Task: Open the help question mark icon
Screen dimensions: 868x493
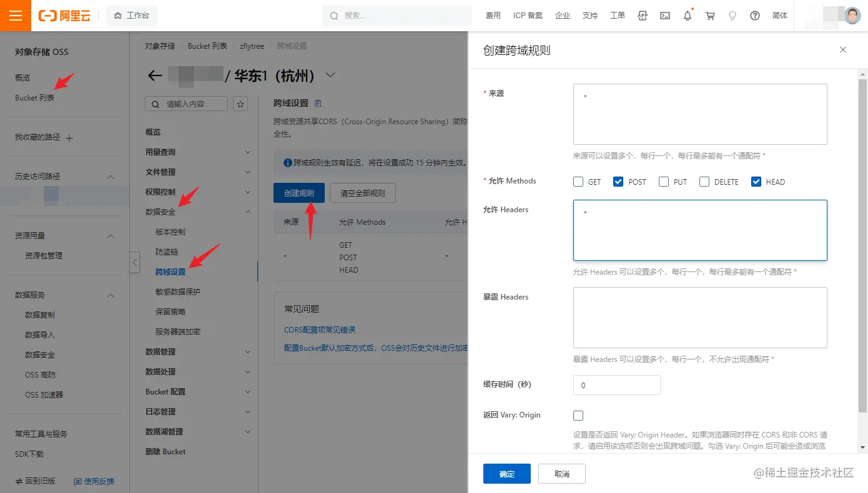Action: 755,16
